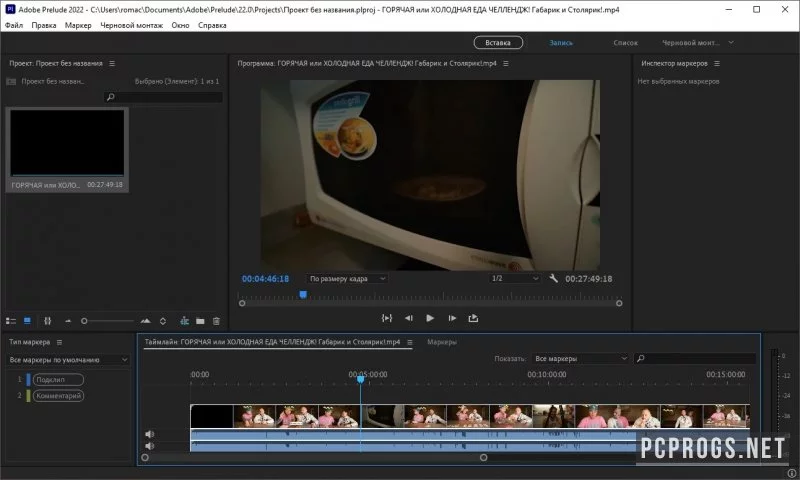800x480 pixels.
Task: Click the blue timeline playhead
Action: click(361, 379)
